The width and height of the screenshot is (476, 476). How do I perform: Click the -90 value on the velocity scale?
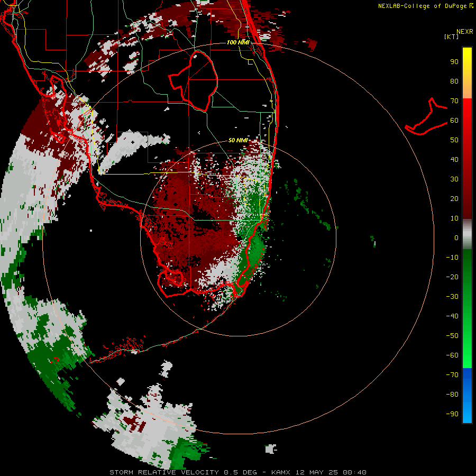pyautogui.click(x=452, y=414)
